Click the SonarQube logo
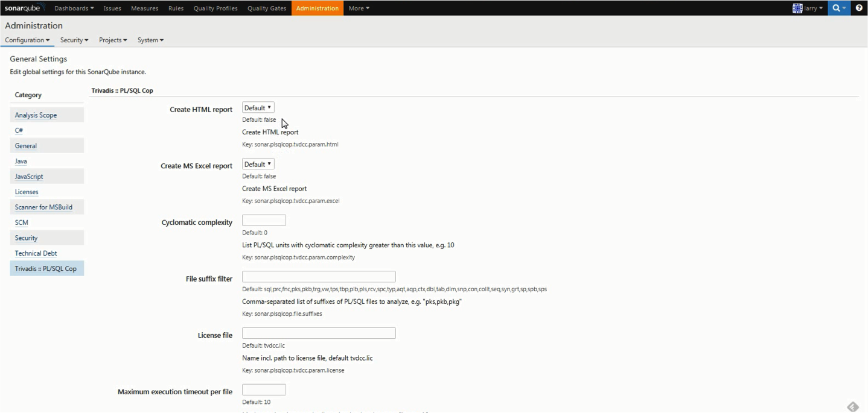Image resolution: width=868 pixels, height=413 pixels. pyautogui.click(x=25, y=8)
